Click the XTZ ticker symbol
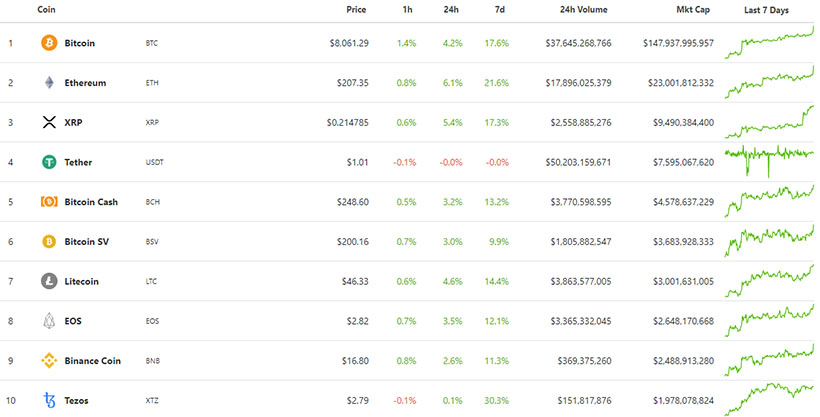 152,401
